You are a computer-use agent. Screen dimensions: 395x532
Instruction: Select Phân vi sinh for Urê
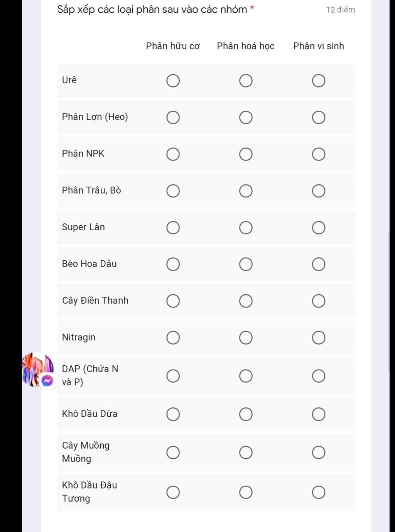(x=319, y=81)
